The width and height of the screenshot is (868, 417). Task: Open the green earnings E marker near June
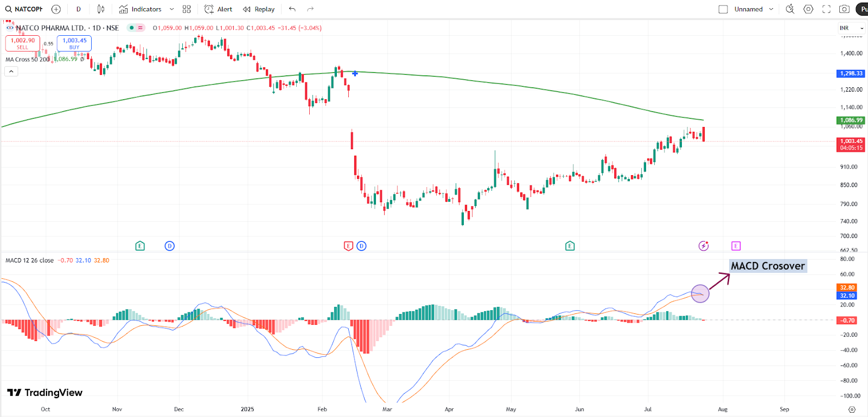(570, 246)
